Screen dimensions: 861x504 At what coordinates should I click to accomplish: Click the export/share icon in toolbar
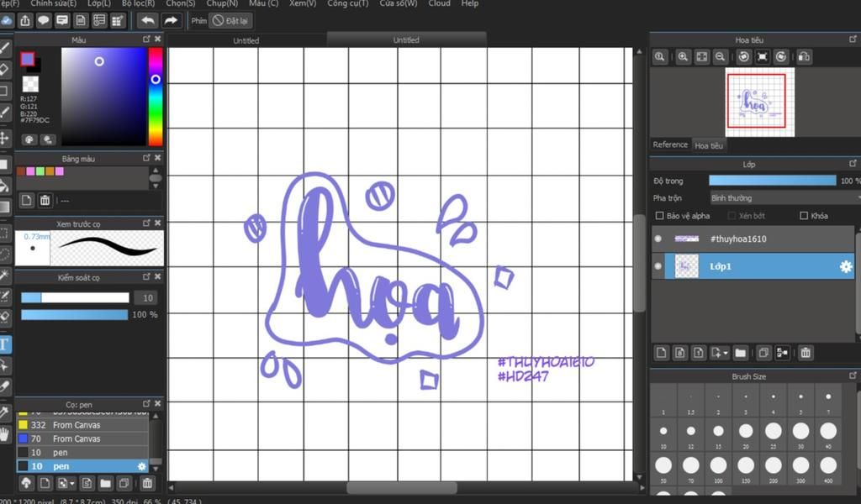click(x=24, y=21)
